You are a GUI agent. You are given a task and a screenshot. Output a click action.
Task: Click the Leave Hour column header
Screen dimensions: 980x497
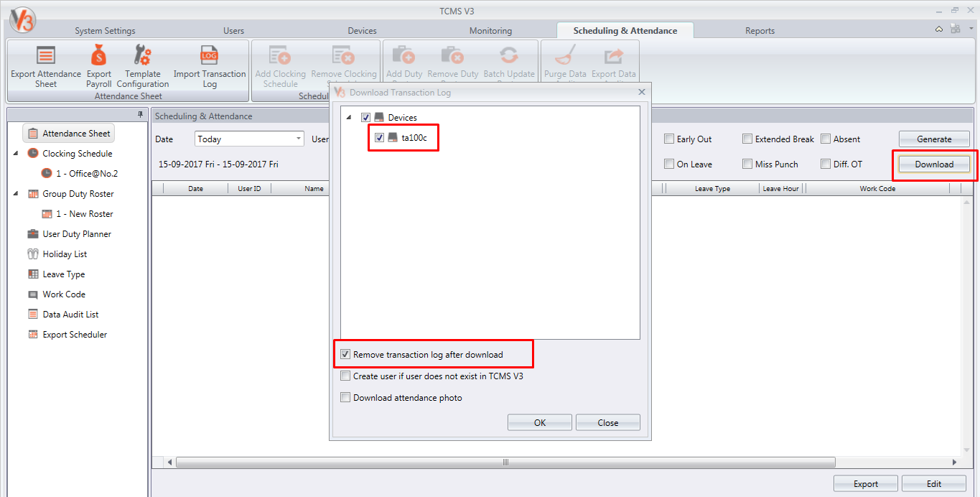coord(781,189)
